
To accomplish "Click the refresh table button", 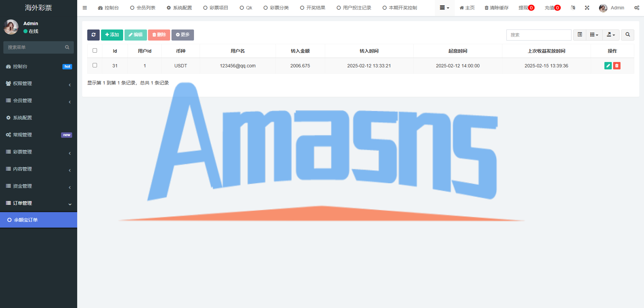I will pos(93,35).
